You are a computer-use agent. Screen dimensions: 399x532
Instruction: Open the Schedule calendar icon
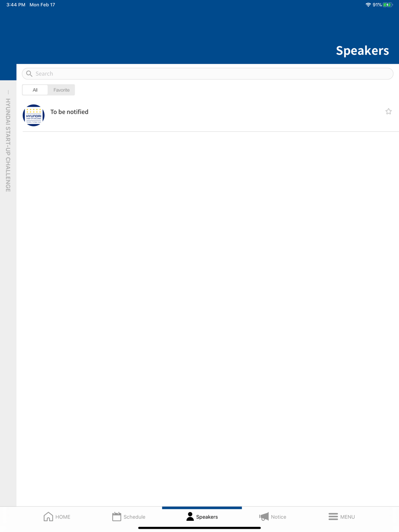click(117, 516)
